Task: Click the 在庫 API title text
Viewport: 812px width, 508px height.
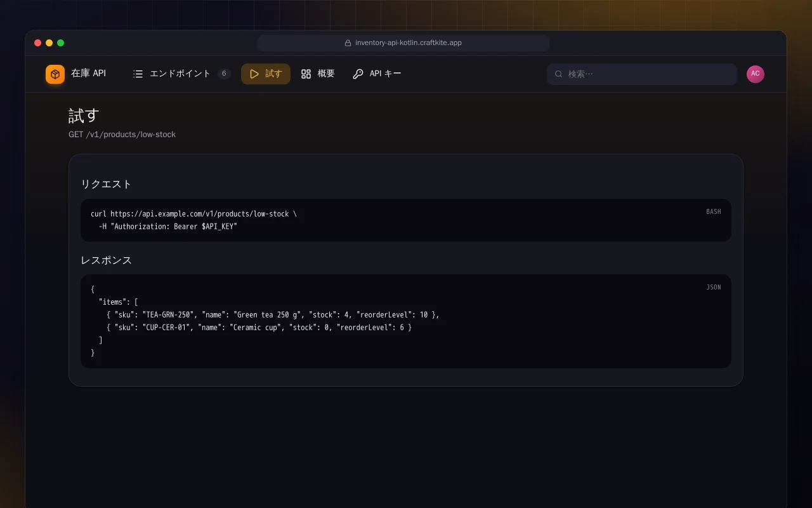Action: pyautogui.click(x=88, y=74)
